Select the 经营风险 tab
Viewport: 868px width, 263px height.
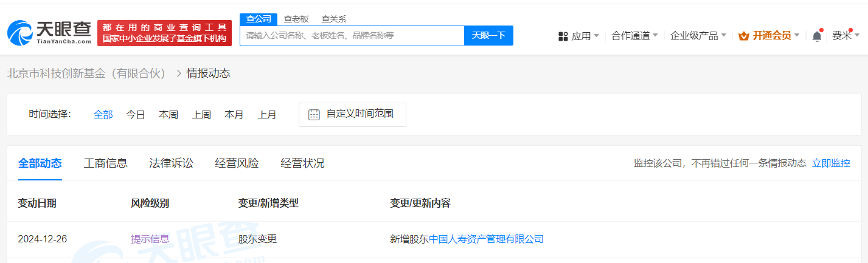237,163
